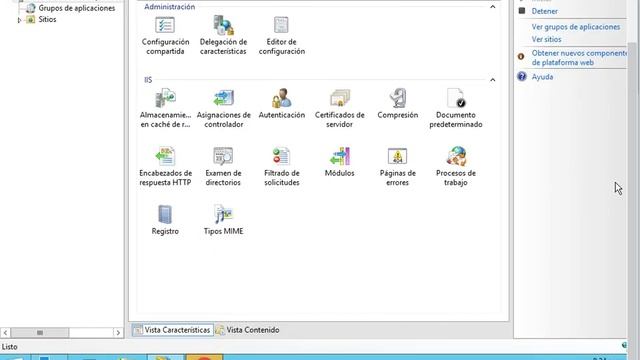Collapse the IIS group

click(493, 80)
